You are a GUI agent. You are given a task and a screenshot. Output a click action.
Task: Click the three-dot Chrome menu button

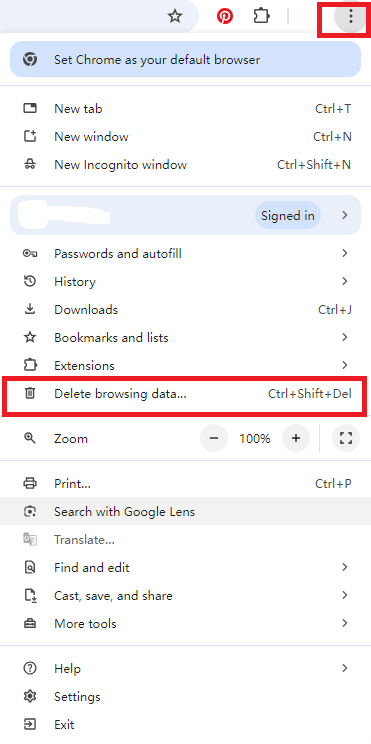point(351,17)
